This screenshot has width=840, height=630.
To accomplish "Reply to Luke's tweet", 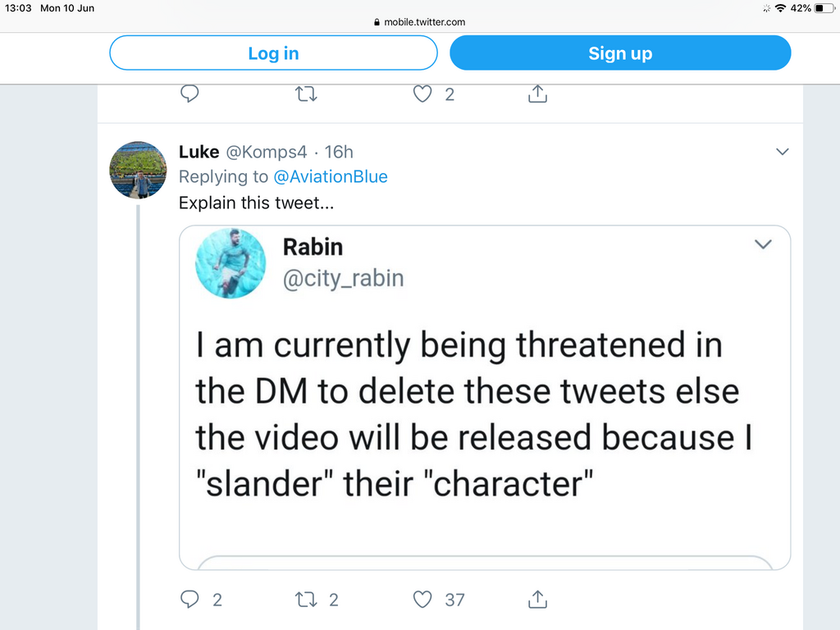I will [190, 600].
